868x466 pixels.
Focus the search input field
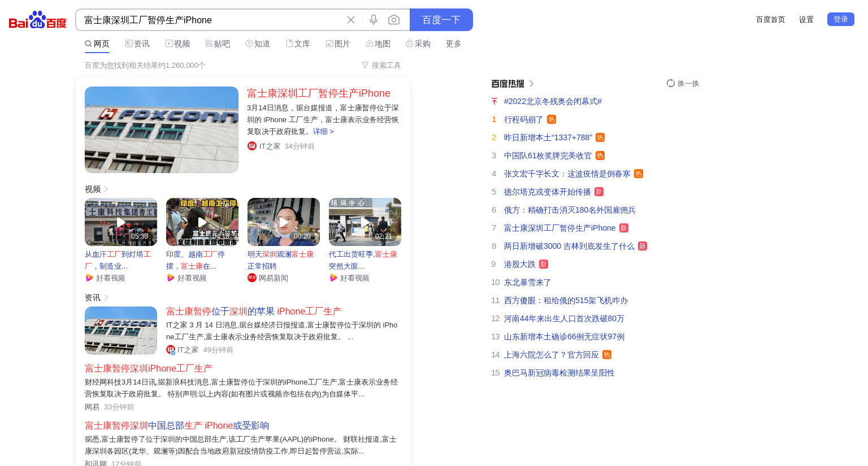click(212, 20)
